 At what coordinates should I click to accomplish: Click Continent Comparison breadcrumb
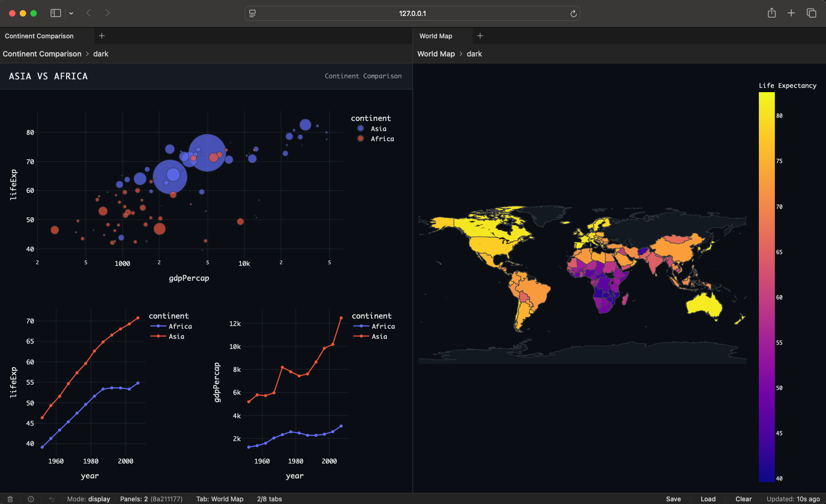click(42, 54)
